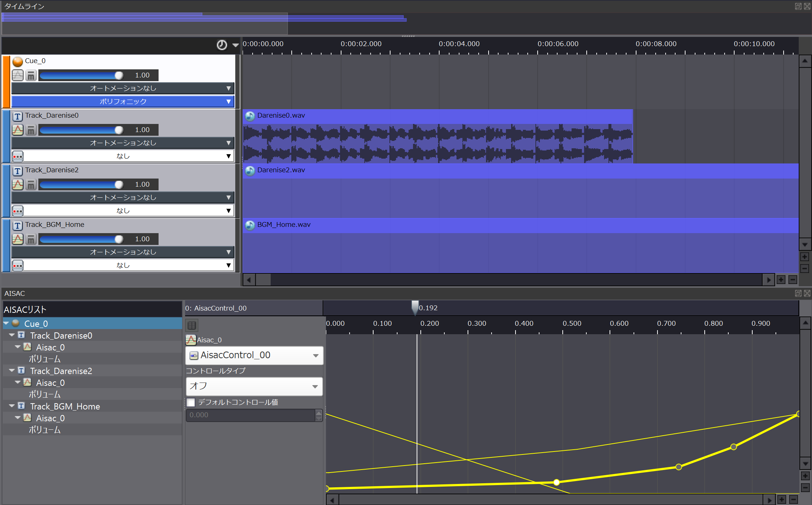Collapse Track_Darenise2 tree node

[x=12, y=370]
